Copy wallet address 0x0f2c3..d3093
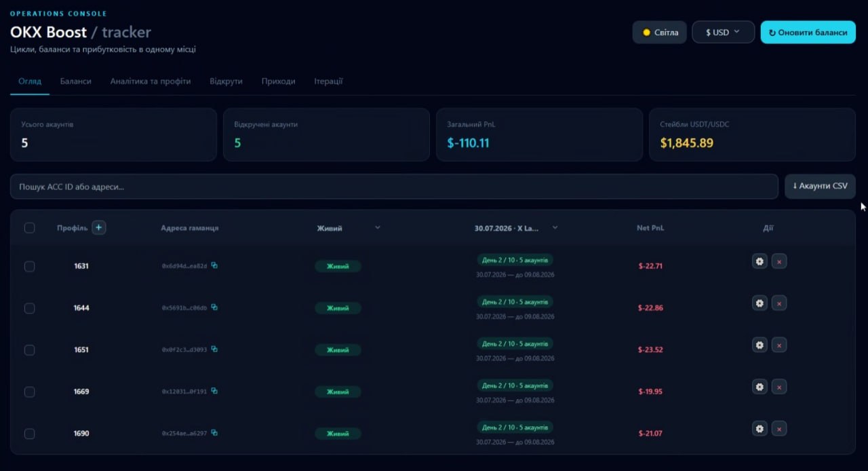 pyautogui.click(x=214, y=349)
